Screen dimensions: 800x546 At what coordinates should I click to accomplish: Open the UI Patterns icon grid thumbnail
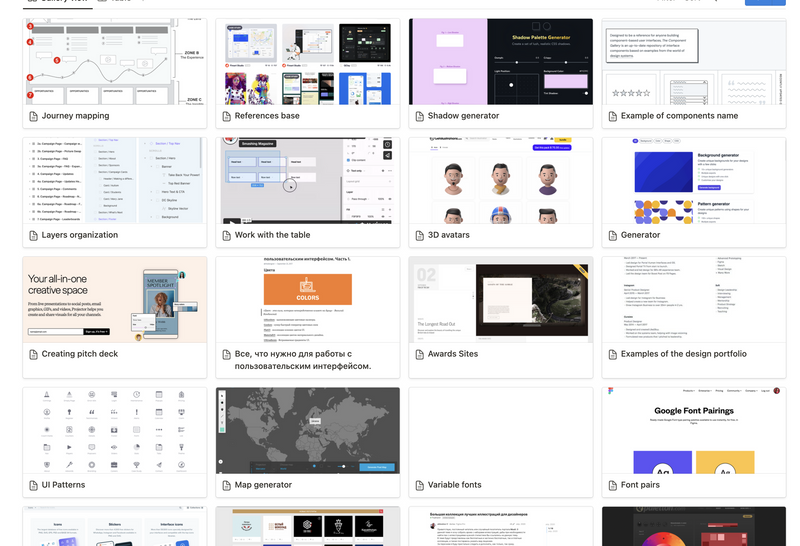tap(115, 431)
